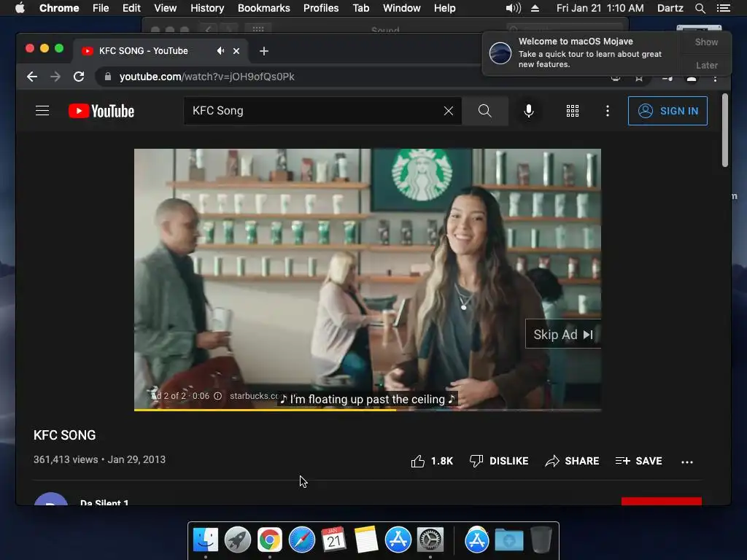Go back in Chrome

click(x=32, y=77)
